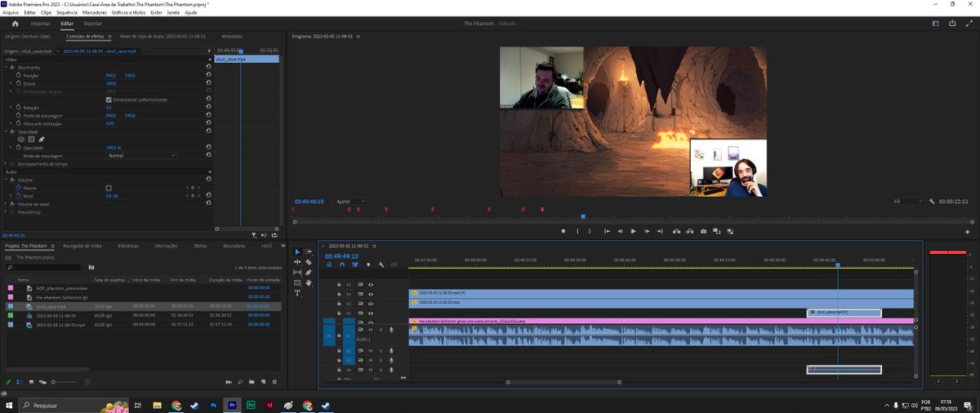Image resolution: width=980 pixels, height=413 pixels.
Task: Open Modo de mesclagem Normal dropdown
Action: tap(141, 155)
